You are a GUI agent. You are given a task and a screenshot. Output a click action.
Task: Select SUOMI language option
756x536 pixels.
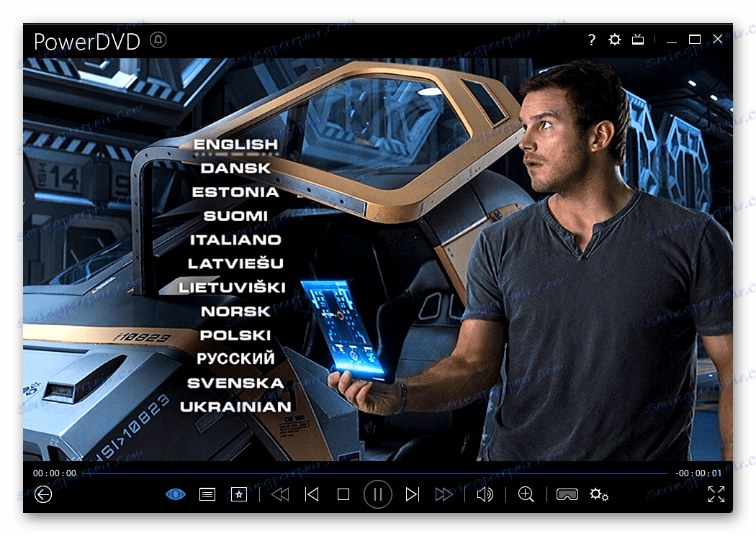click(x=235, y=216)
